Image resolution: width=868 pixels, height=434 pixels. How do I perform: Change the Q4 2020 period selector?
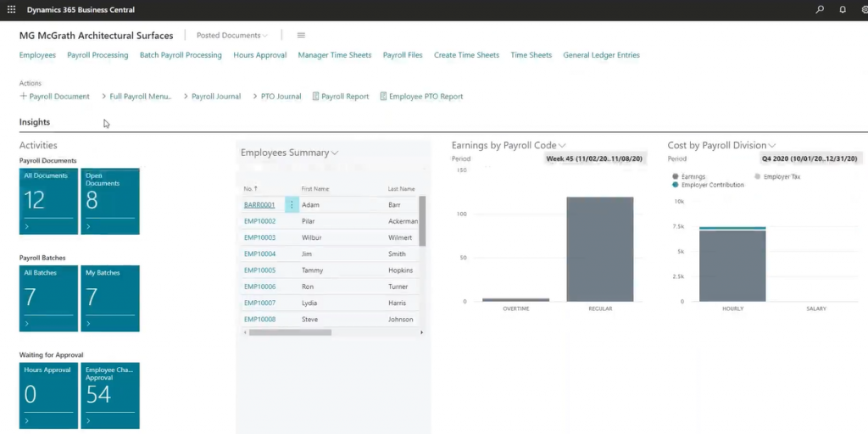point(810,159)
